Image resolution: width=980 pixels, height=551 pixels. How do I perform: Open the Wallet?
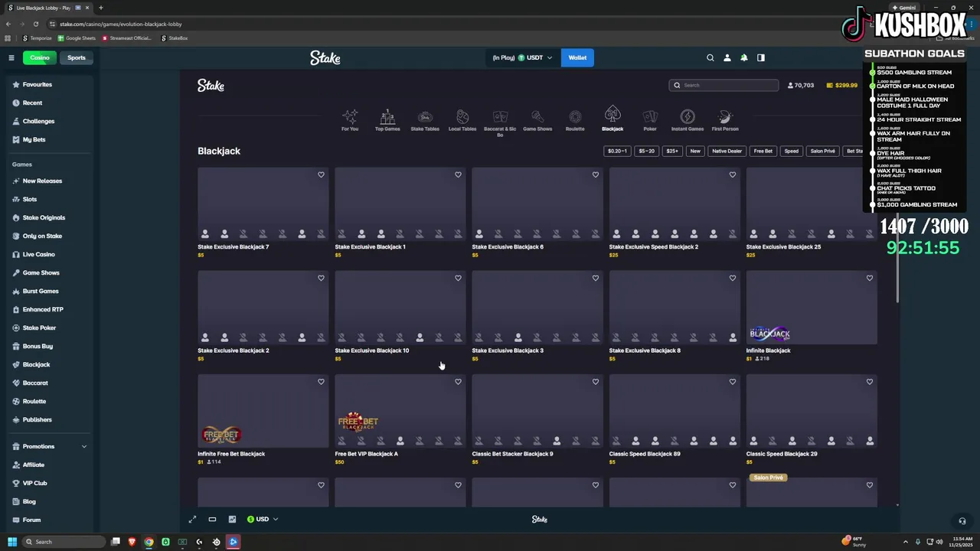click(577, 57)
